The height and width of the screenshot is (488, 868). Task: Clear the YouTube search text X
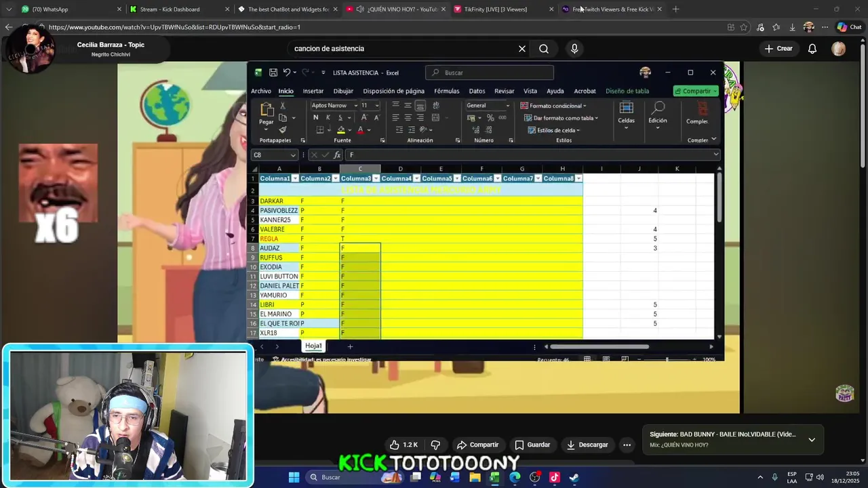522,49
